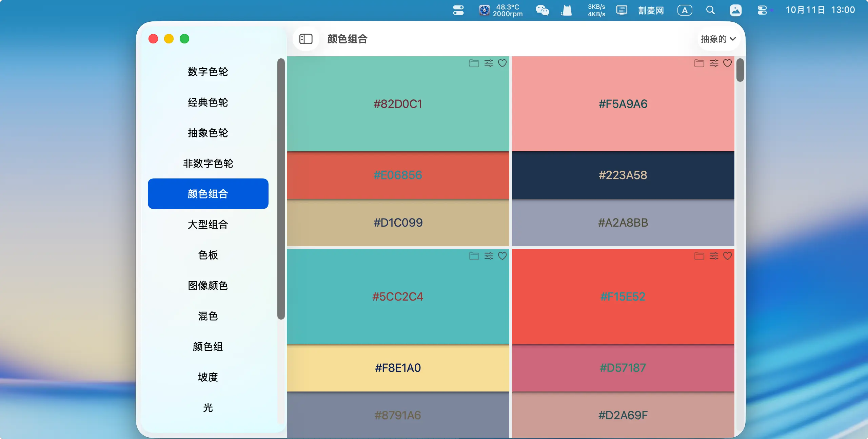
Task: Favorite the #82D0C1 palette with heart
Action: 502,63
